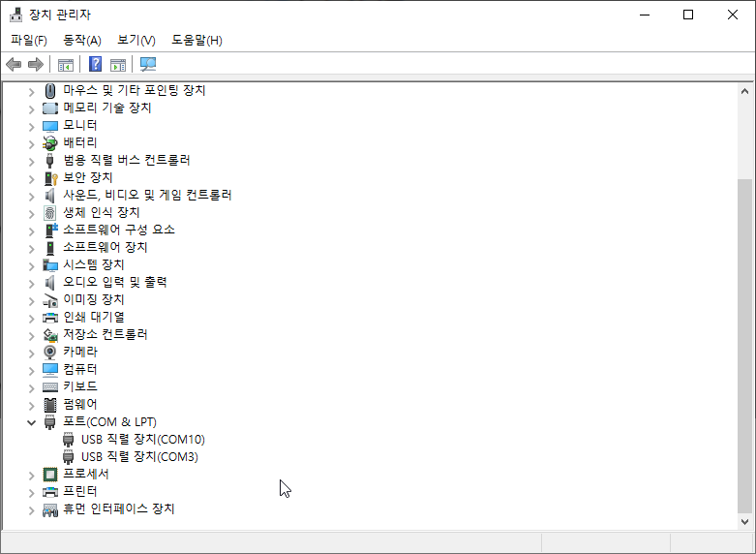
Task: Click the Forward arrow toolbar button
Action: click(36, 64)
